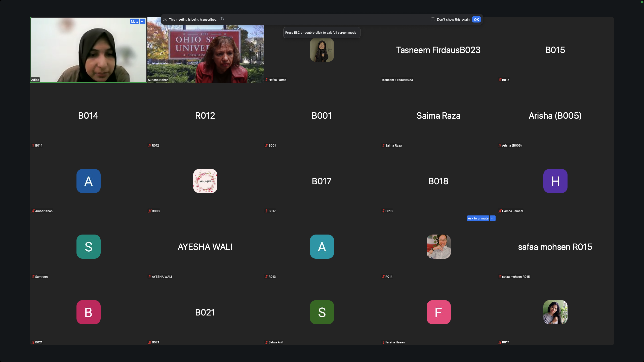This screenshot has height=362, width=644.
Task: Select Salwa Arif's dark green S avatar
Action: click(x=322, y=312)
